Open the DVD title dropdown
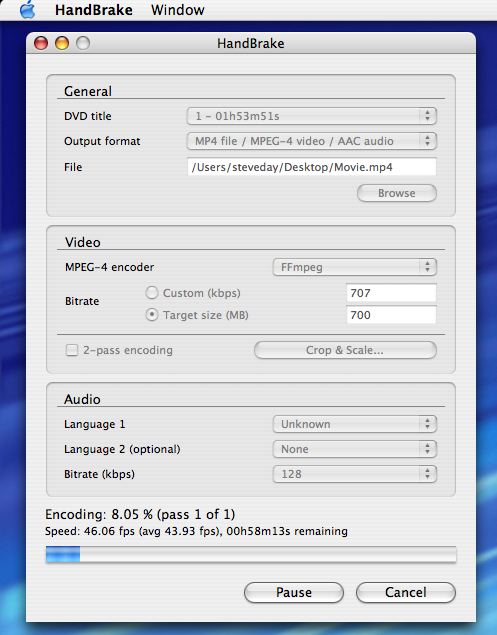The height and width of the screenshot is (635, 497). click(x=311, y=116)
